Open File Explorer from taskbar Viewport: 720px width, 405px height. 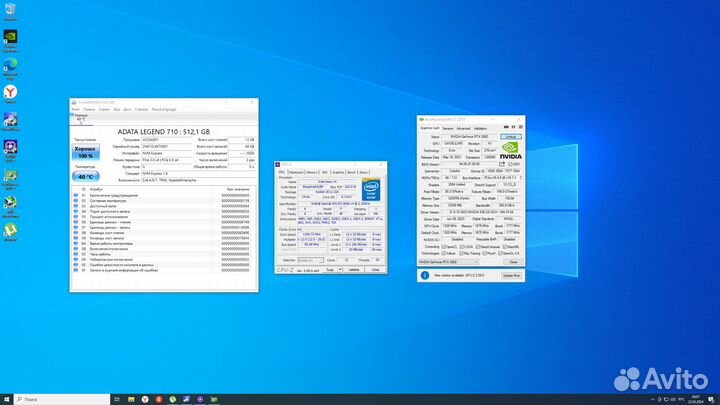point(131,399)
